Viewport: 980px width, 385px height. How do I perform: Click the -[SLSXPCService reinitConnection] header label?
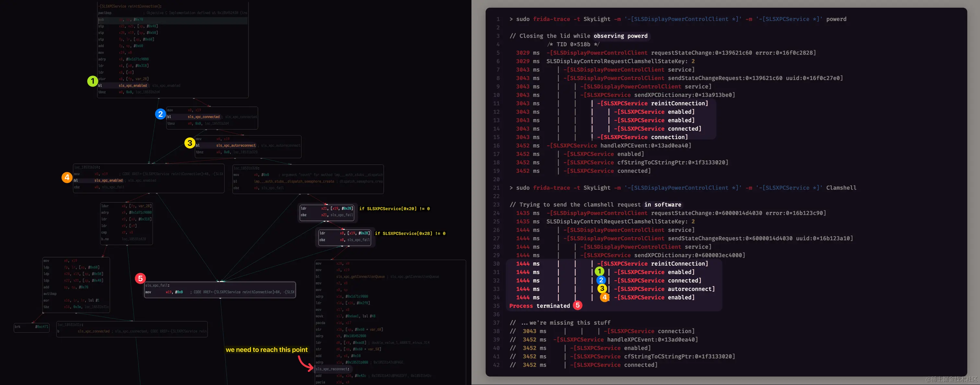(x=130, y=6)
